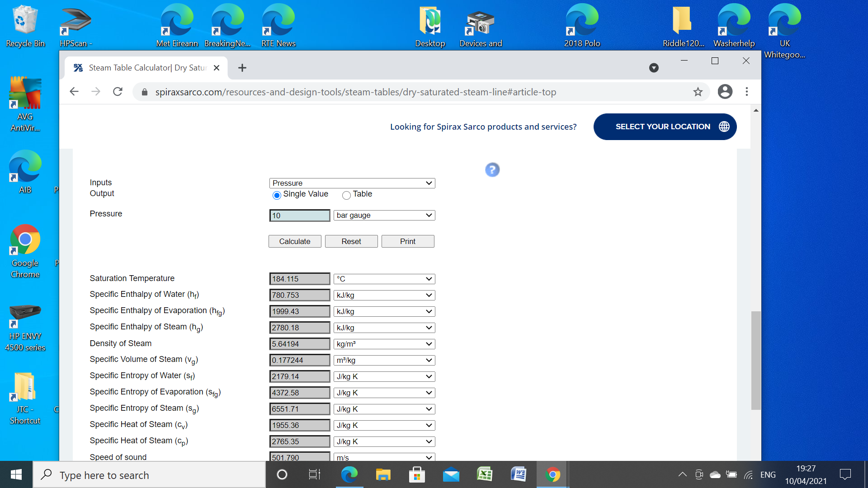Screen dimensions: 868x488
Task: Click the blue help question mark icon
Action: (x=492, y=170)
